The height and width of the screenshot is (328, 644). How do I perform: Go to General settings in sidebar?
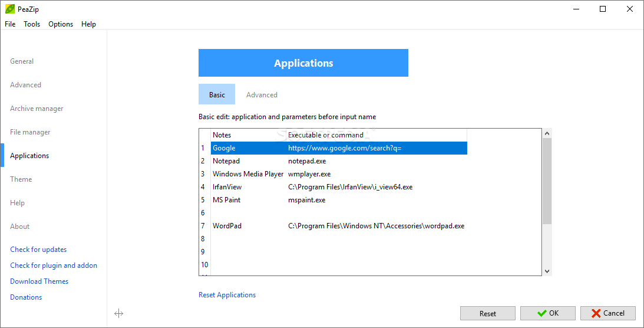click(22, 61)
